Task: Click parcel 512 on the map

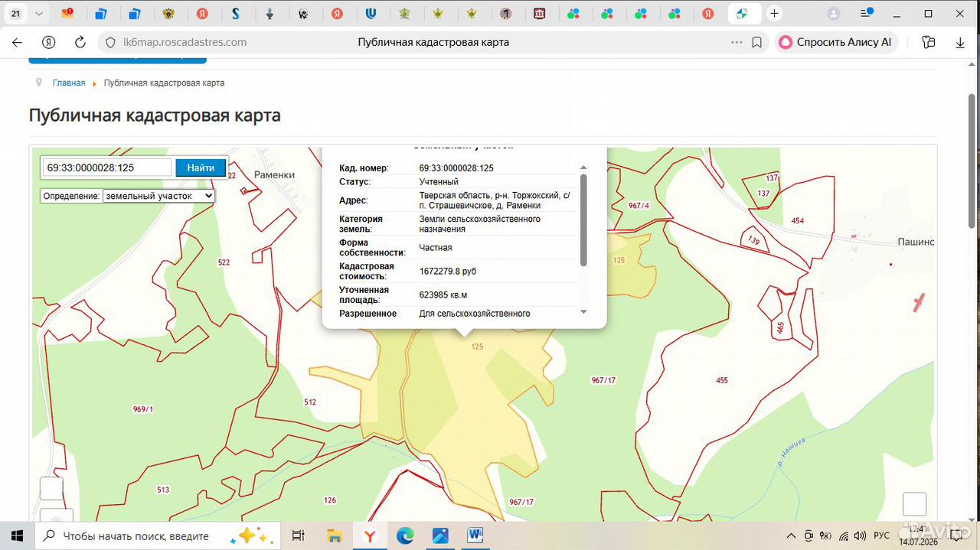Action: click(x=310, y=402)
